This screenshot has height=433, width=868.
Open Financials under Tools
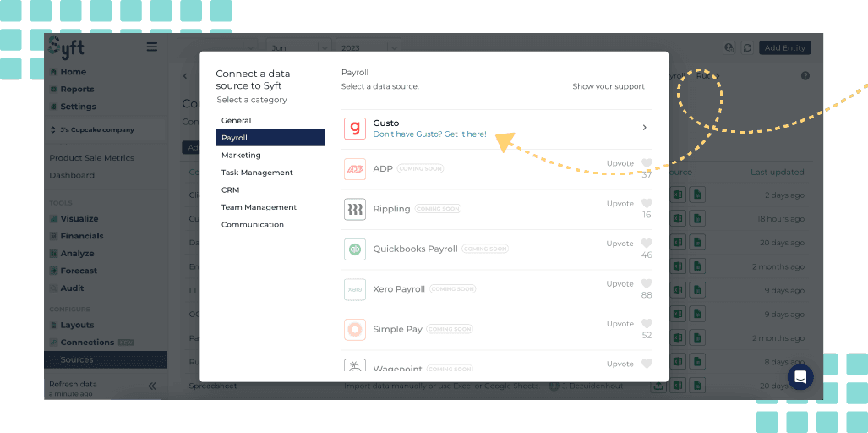[82, 236]
